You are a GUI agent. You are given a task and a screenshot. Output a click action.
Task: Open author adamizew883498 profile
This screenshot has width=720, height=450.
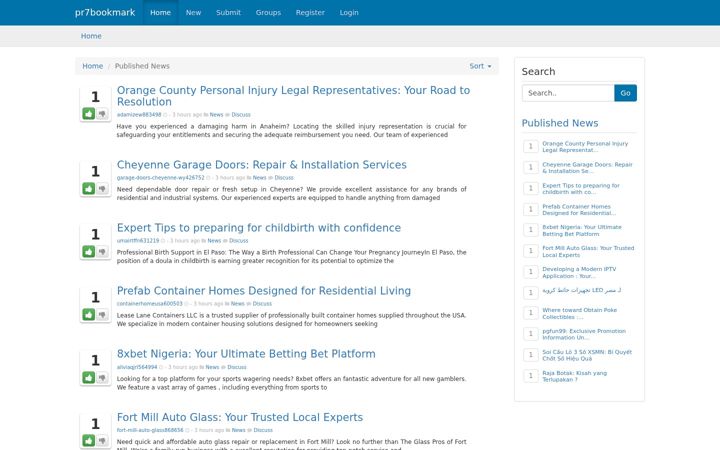coord(139,115)
